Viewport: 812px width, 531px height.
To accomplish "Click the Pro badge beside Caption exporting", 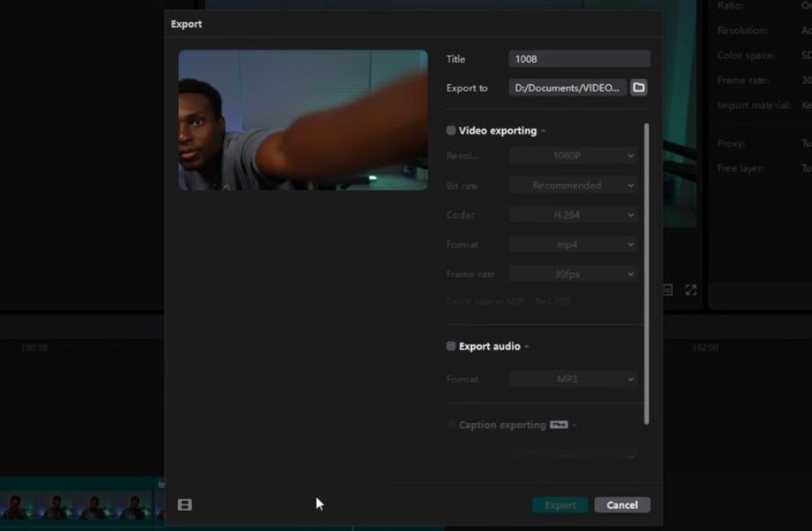I will tap(558, 425).
